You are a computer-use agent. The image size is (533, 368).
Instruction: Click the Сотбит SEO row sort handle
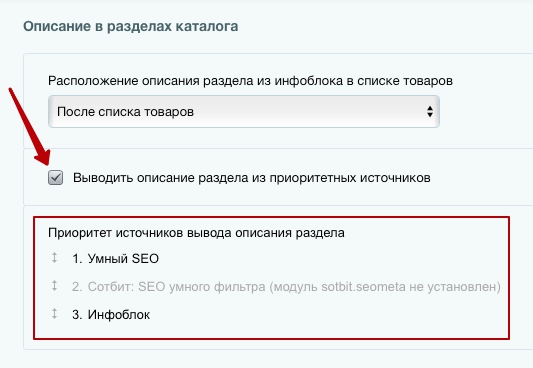click(54, 286)
